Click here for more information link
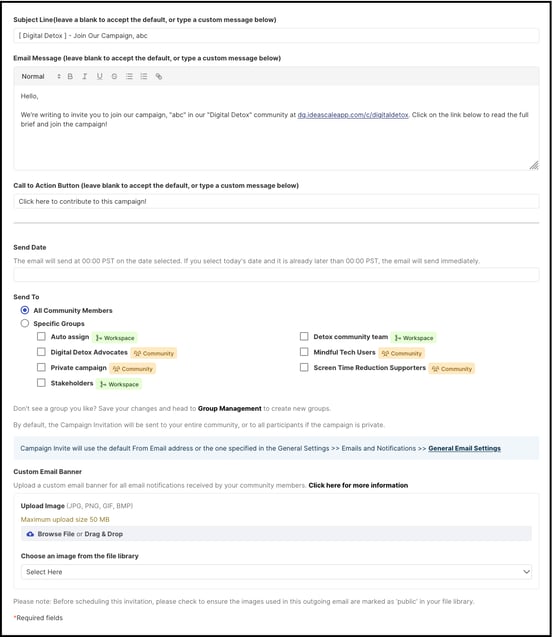 [358, 485]
